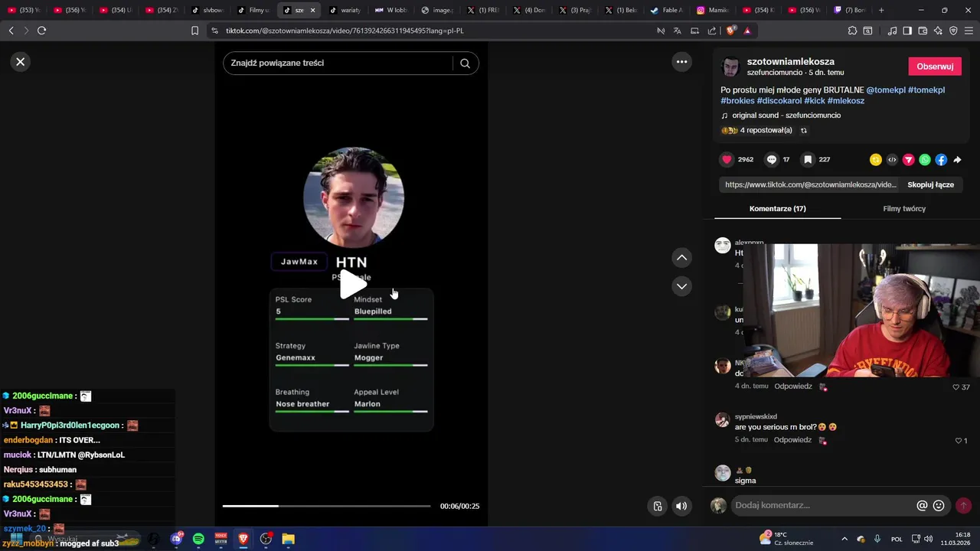Switch to the W lobby browser tab

point(391,10)
